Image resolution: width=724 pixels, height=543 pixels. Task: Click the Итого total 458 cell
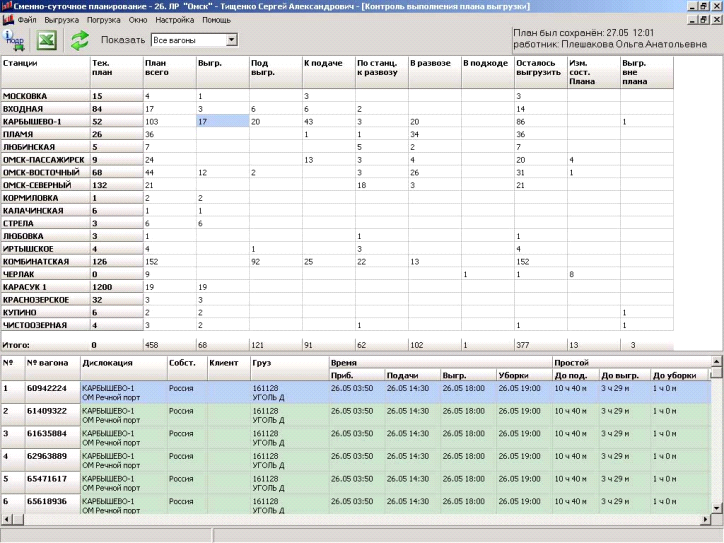tap(170, 345)
